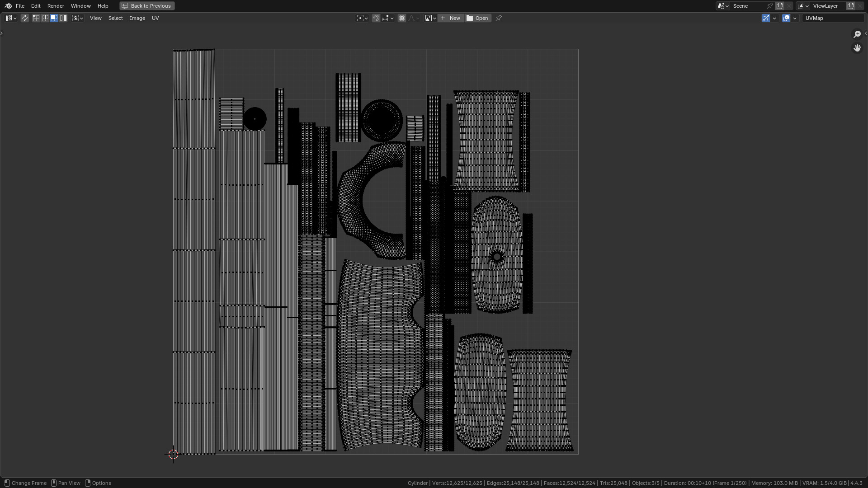868x488 pixels.
Task: Open the Render menu
Action: (56, 6)
